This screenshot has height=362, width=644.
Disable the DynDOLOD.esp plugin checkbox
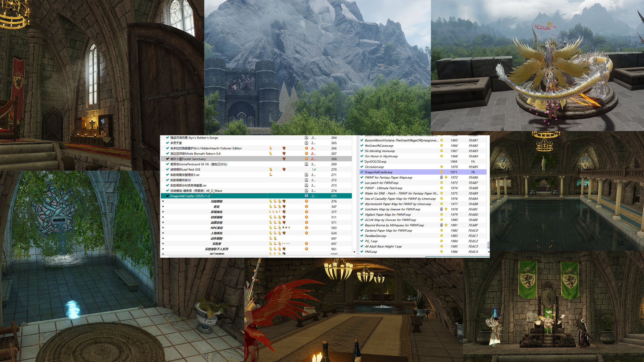pyautogui.click(x=362, y=161)
